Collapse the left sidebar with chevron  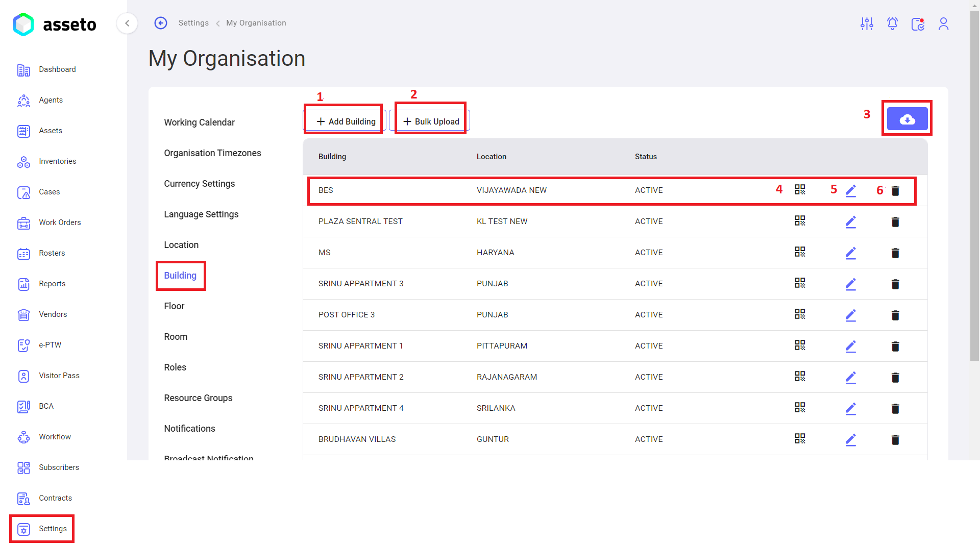click(x=127, y=23)
